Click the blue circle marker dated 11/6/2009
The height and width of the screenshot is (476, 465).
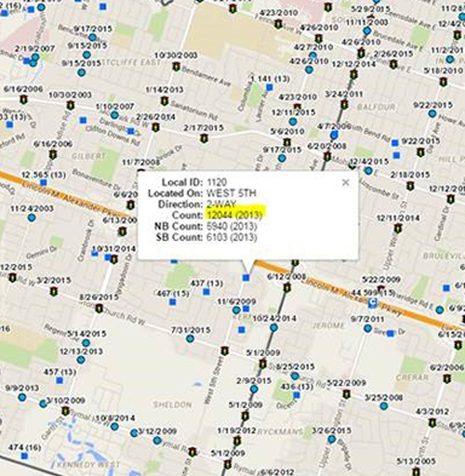236,310
